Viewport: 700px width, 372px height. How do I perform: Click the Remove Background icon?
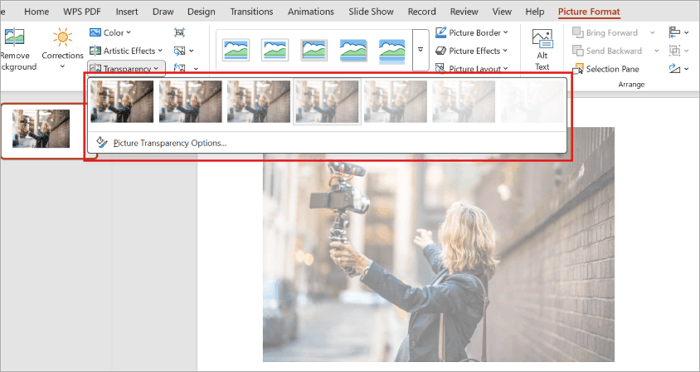pyautogui.click(x=14, y=38)
